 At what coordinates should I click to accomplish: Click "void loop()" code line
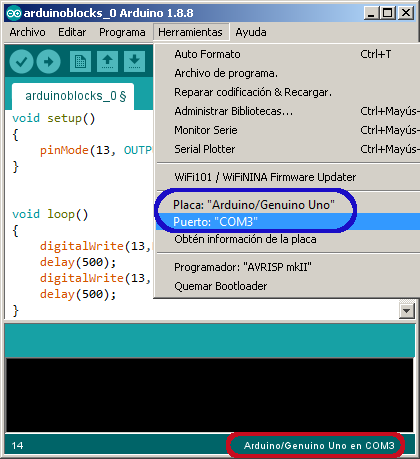(x=50, y=214)
